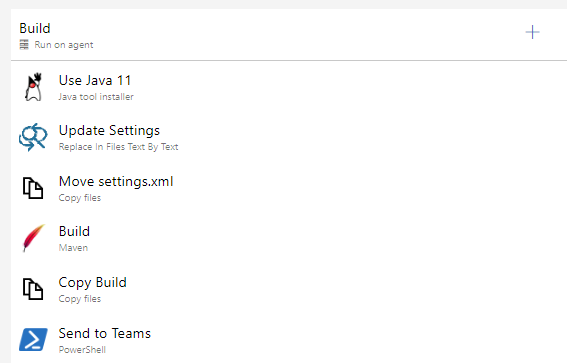Viewport: 567px width, 363px height.
Task: Click the Maven feather icon
Action: [33, 238]
